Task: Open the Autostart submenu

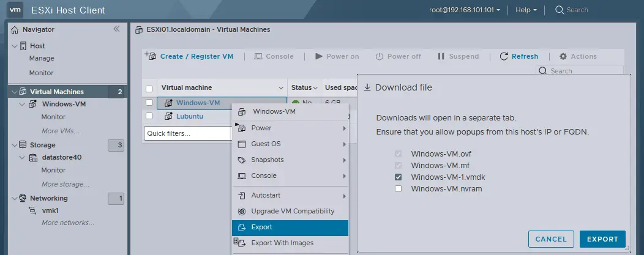Action: pyautogui.click(x=290, y=196)
